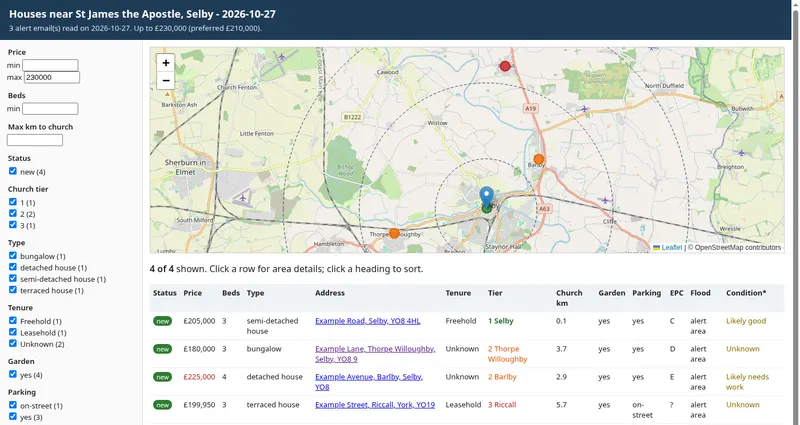800x425 pixels.
Task: Click the blue church pin marker
Action: pyautogui.click(x=487, y=197)
